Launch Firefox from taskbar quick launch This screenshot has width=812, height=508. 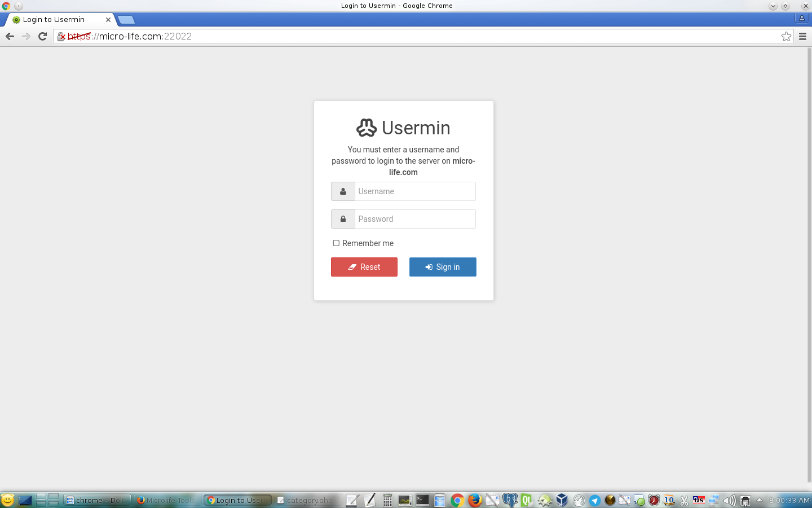tap(475, 500)
